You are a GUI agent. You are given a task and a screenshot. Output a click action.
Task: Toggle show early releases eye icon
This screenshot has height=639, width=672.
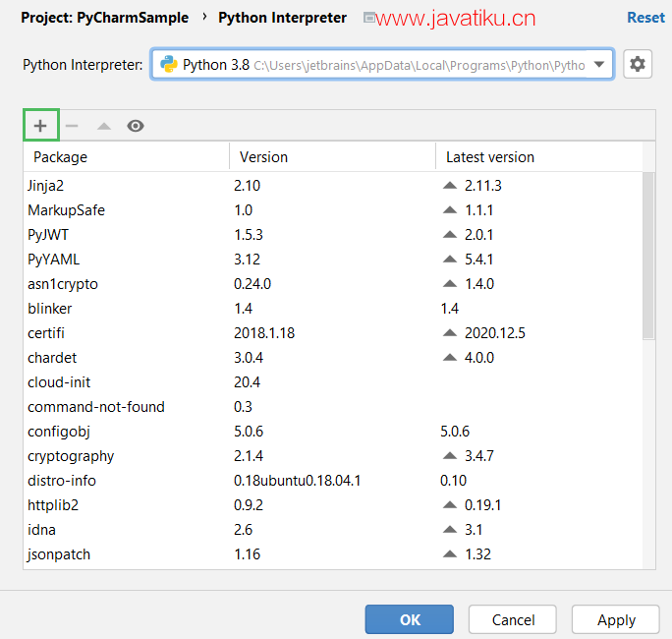(x=136, y=126)
